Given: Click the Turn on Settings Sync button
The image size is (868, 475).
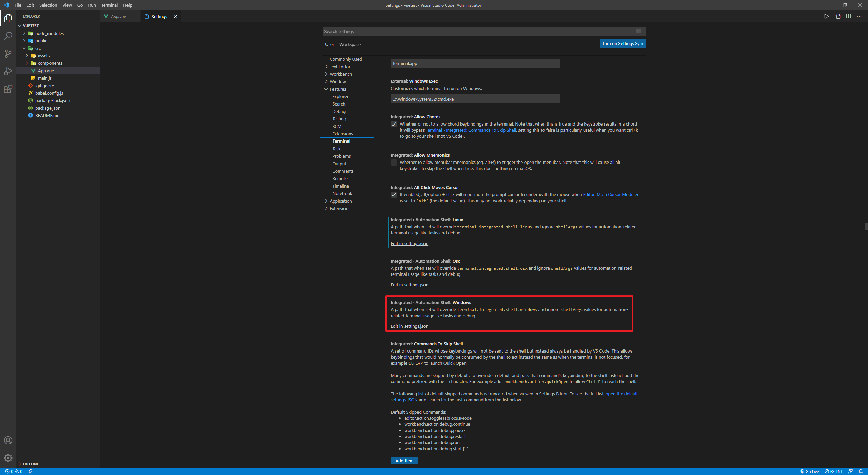Looking at the screenshot, I should click(x=623, y=43).
